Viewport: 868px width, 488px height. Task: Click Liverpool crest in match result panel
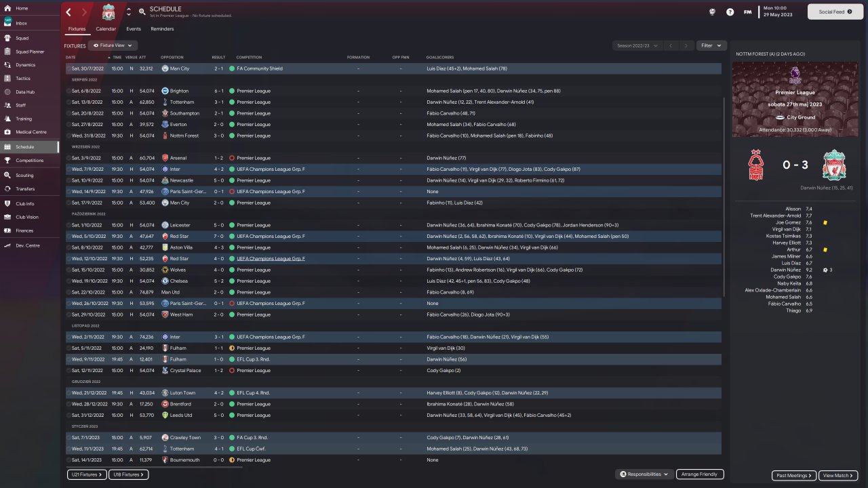tap(833, 165)
